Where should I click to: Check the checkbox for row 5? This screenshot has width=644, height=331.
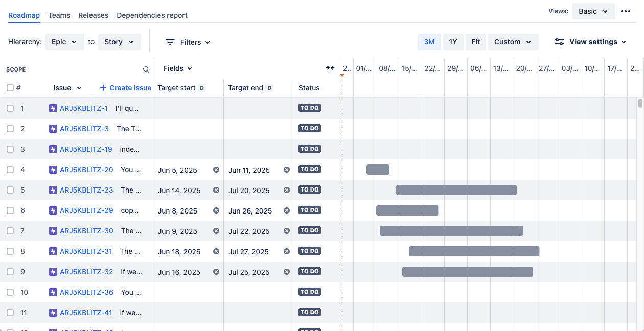(x=10, y=190)
